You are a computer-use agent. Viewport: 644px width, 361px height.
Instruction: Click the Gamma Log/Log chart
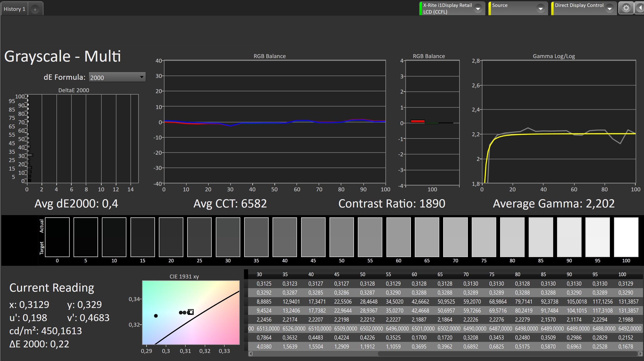[x=558, y=122]
